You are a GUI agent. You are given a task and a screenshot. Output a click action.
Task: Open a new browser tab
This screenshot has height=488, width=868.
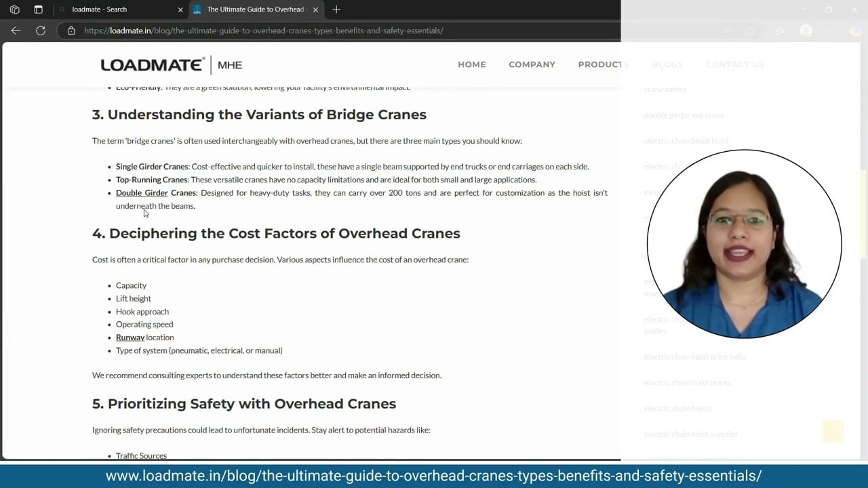tap(336, 9)
